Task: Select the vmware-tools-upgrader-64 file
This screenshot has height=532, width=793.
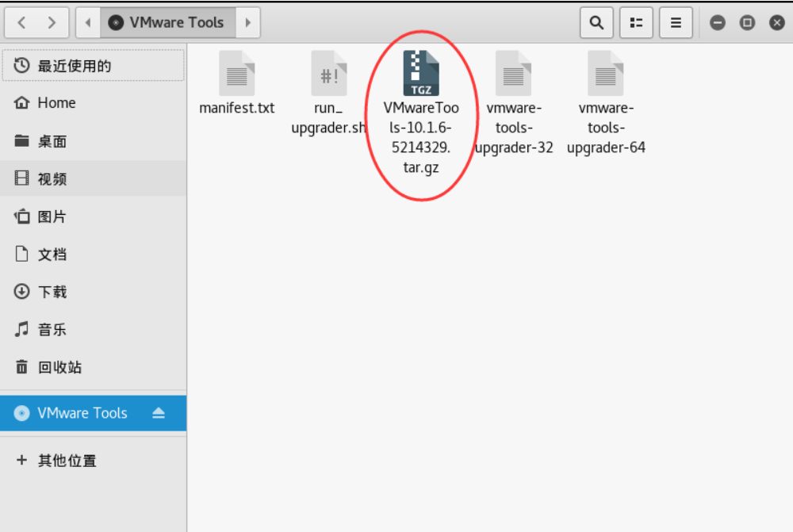Action: click(606, 74)
